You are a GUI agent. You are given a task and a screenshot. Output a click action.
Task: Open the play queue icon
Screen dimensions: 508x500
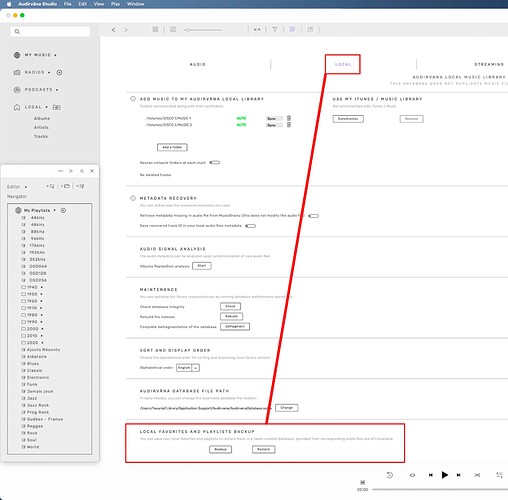[x=499, y=475]
